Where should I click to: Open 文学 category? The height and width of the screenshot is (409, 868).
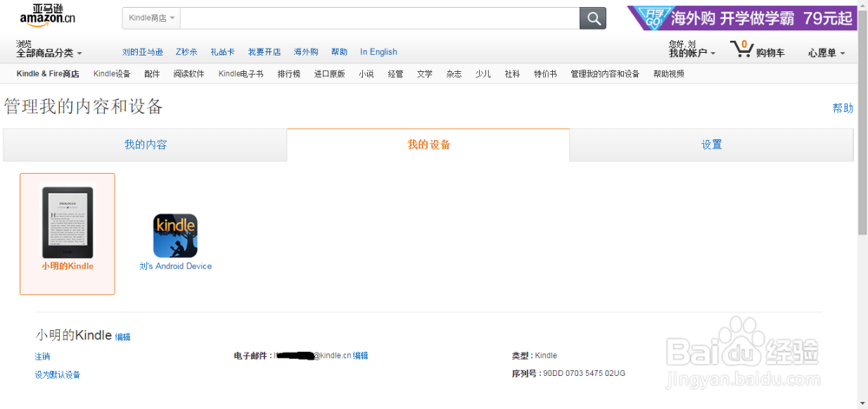pos(424,74)
